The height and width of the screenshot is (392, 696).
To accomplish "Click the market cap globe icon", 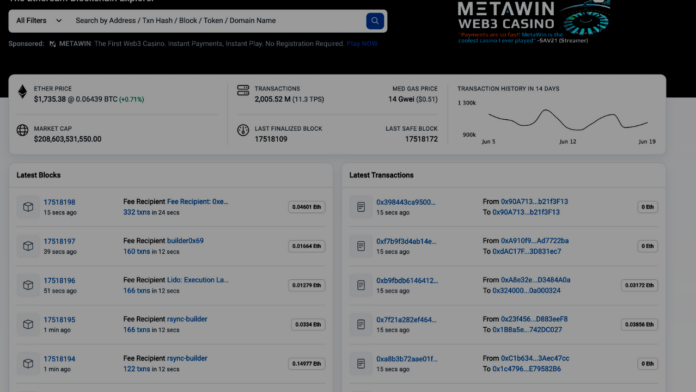I will point(22,130).
